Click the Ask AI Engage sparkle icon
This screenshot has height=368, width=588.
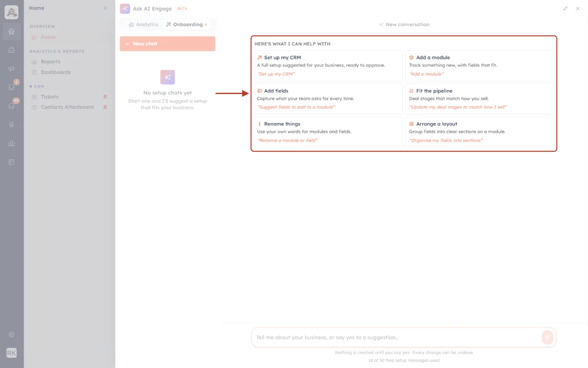pyautogui.click(x=125, y=9)
